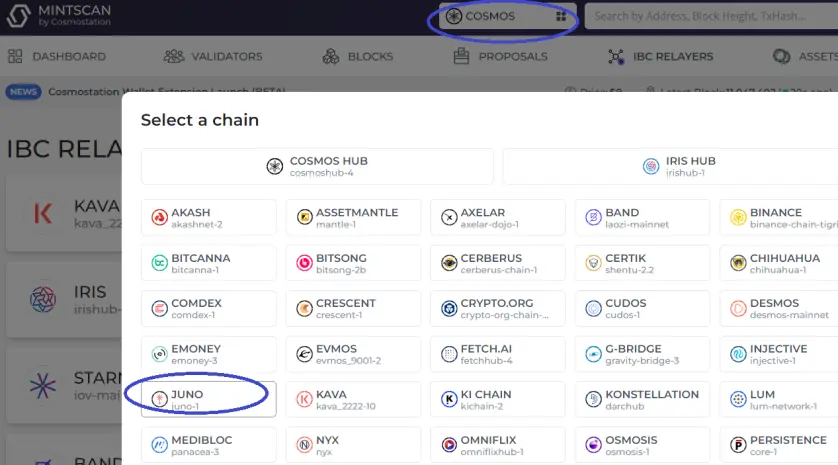Select the Iris Hub chain
Viewport: 838px width, 465px height.
670,167
